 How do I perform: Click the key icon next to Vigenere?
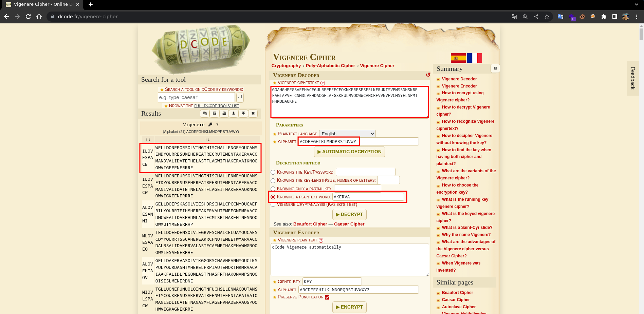point(210,124)
